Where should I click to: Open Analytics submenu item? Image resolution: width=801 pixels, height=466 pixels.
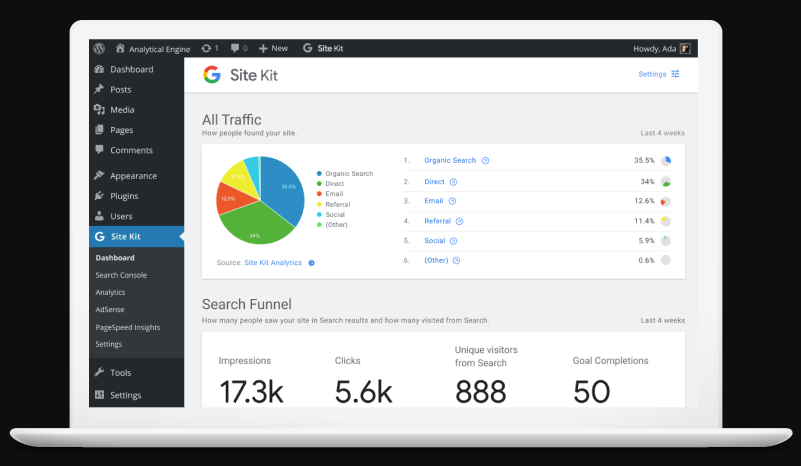(110, 292)
